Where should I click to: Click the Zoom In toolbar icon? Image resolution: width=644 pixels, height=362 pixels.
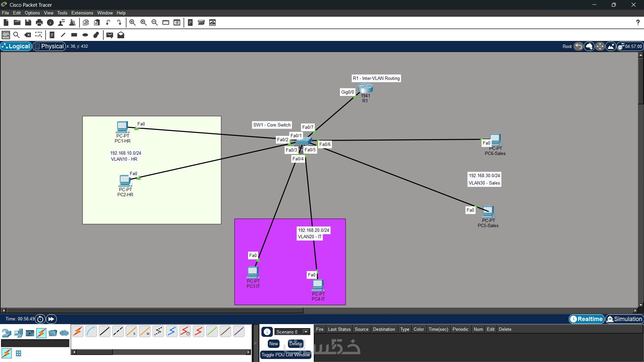(x=133, y=22)
